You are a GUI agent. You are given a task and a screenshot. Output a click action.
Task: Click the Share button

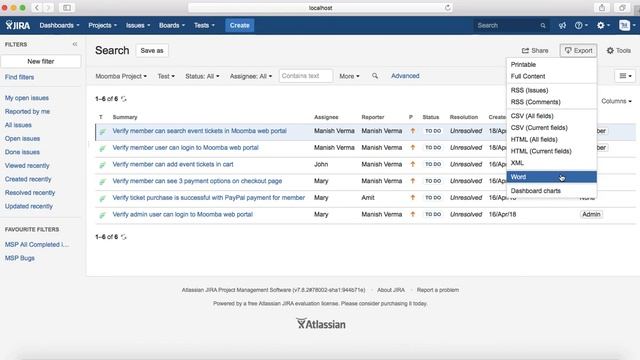535,51
